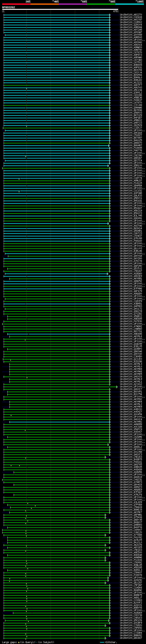
Task: Click the purple ~60% legend segment
Action: coord(73,4)
